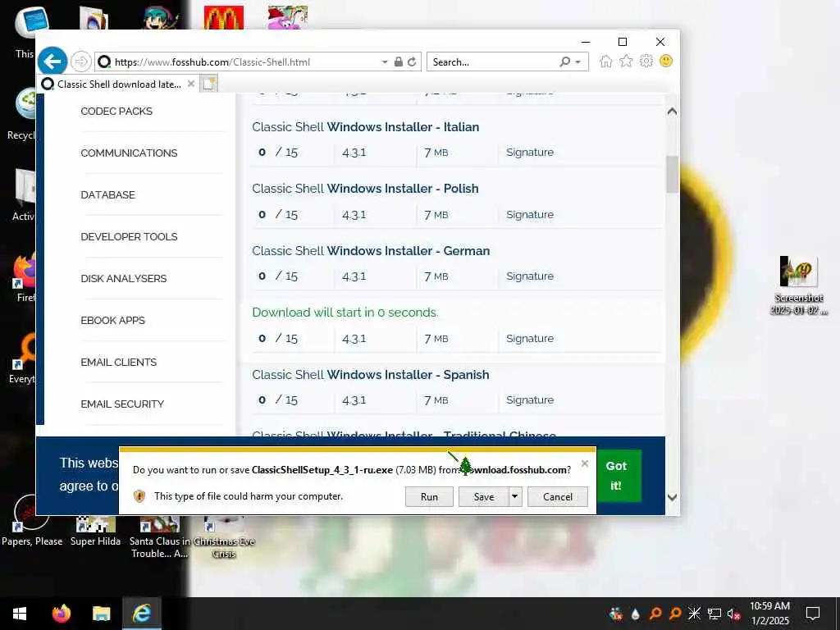The height and width of the screenshot is (630, 840).
Task: Click 'Download will start in 0 seconds' text
Action: tap(345, 313)
